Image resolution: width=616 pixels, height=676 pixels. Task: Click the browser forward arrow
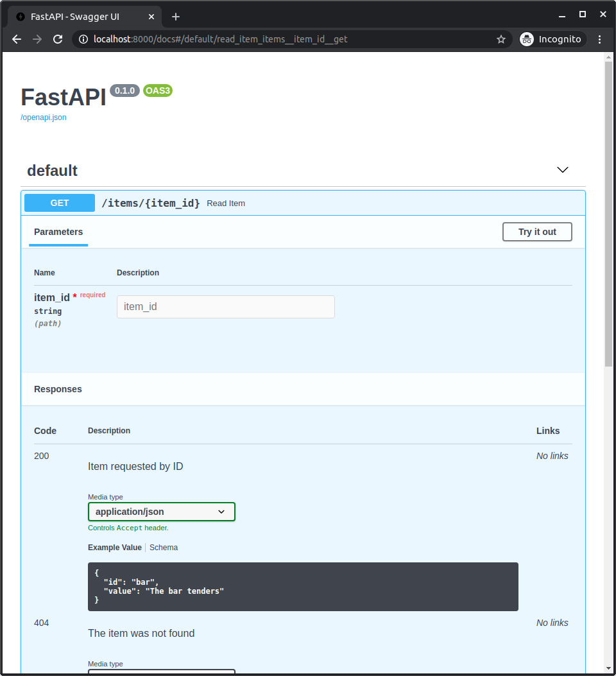pyautogui.click(x=37, y=39)
